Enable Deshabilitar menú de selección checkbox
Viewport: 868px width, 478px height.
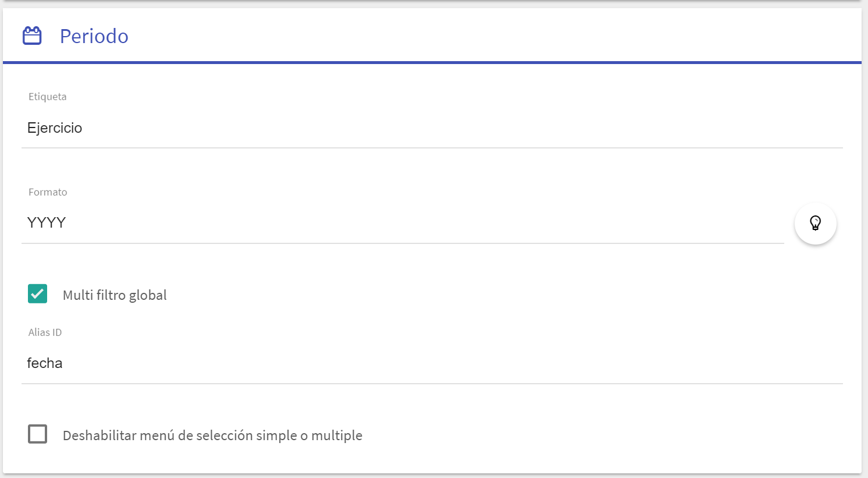[37, 434]
